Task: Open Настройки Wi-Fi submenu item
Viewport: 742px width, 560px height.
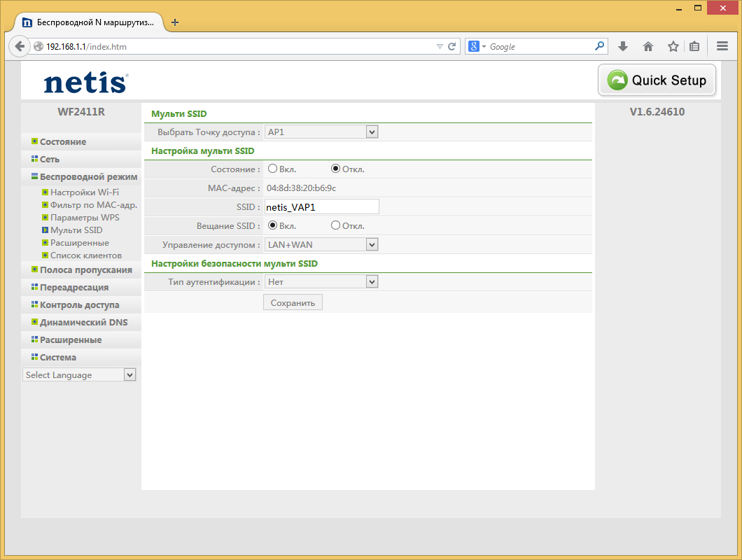Action: point(85,192)
